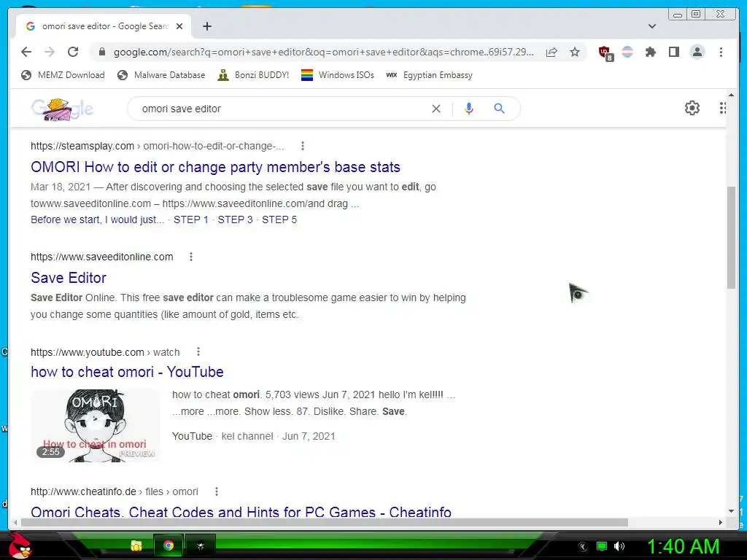Jump to STEP 5 sitelink
The image size is (747, 560).
click(x=279, y=219)
